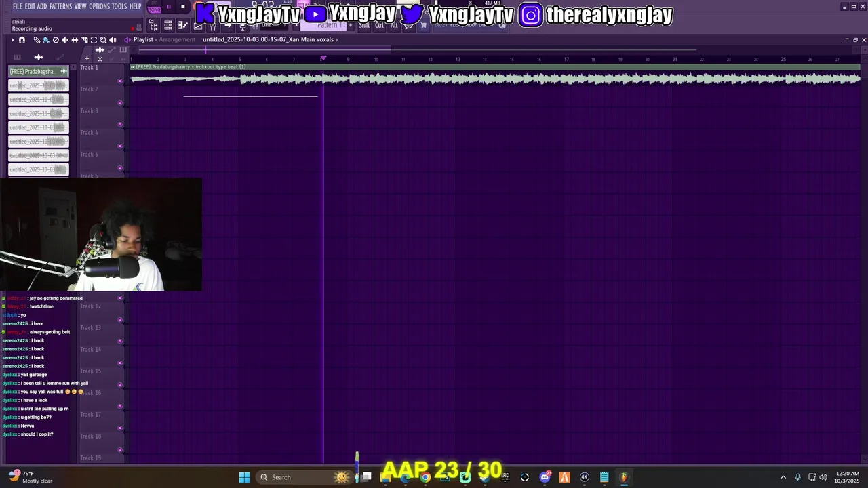
Task: Click the picker audio clips filter icon
Action: point(39,57)
